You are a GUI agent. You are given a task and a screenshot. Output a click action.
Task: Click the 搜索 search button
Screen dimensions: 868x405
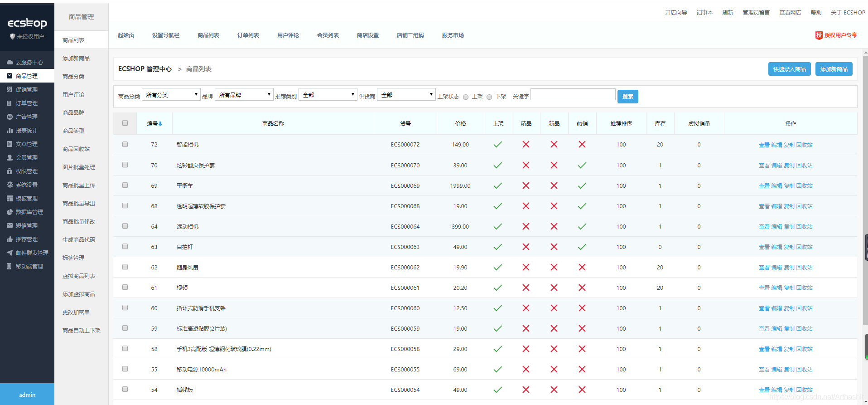point(628,97)
